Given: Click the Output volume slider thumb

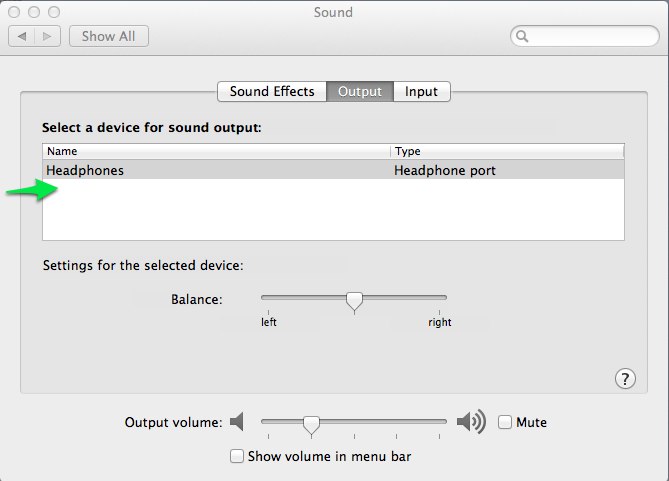Looking at the screenshot, I should pyautogui.click(x=311, y=425).
